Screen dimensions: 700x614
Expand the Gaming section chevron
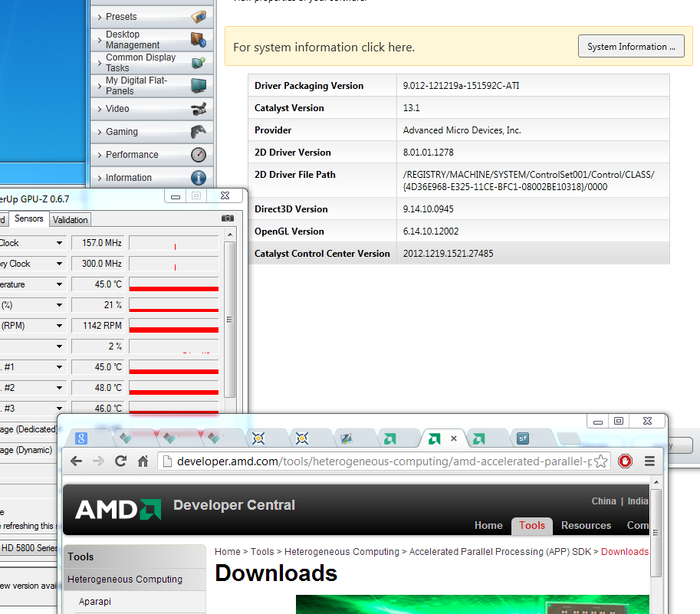[100, 132]
